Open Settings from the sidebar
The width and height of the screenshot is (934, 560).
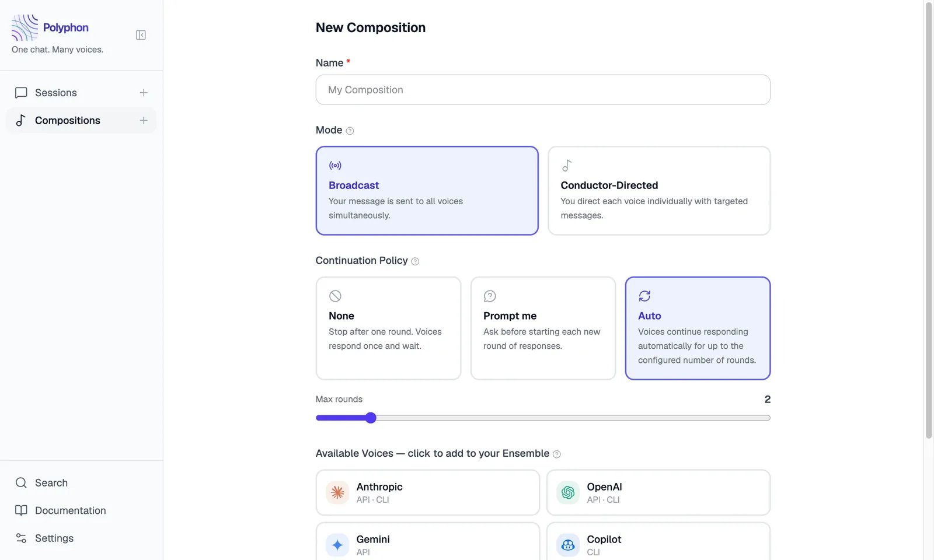54,538
